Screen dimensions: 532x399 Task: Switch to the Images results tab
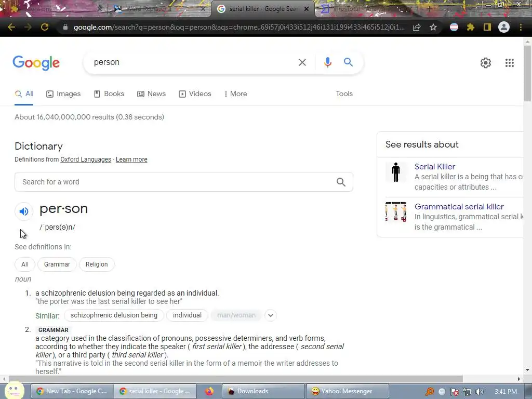click(63, 94)
